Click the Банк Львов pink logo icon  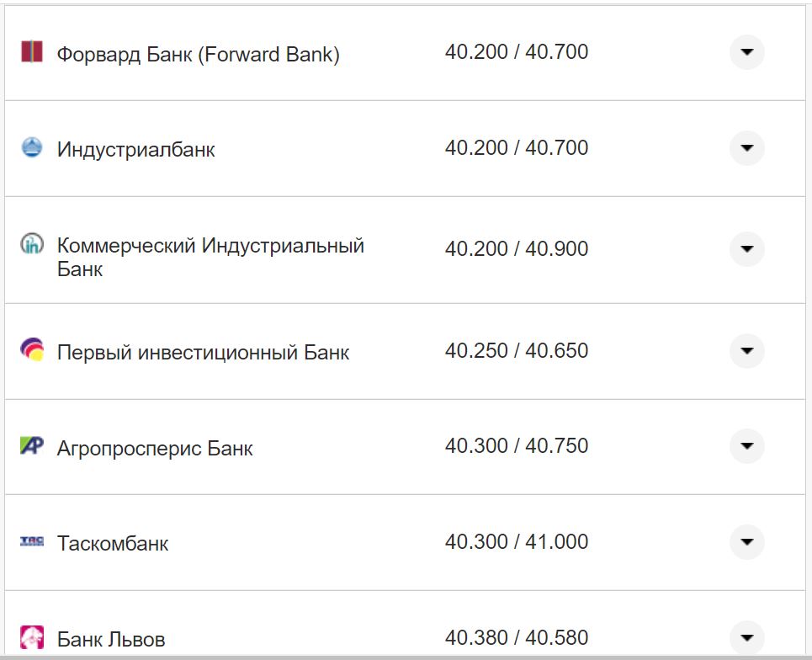click(32, 637)
